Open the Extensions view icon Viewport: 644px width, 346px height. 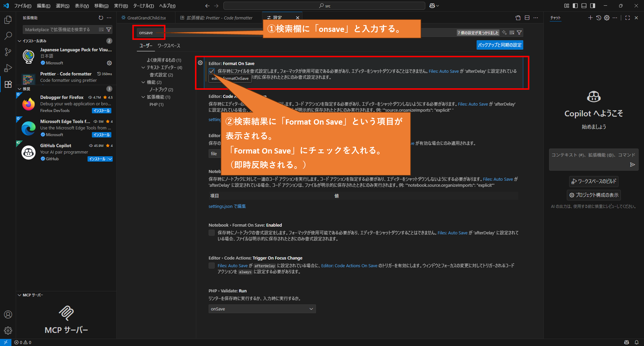point(8,84)
